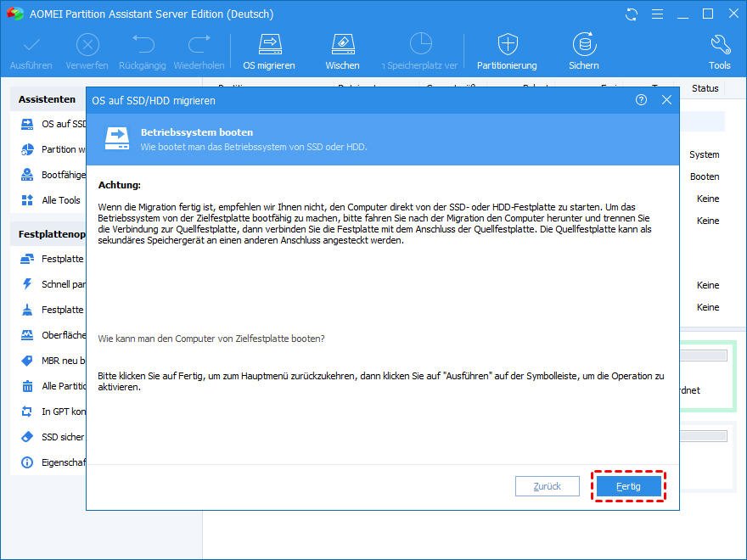Open dialog help question mark icon

641,100
